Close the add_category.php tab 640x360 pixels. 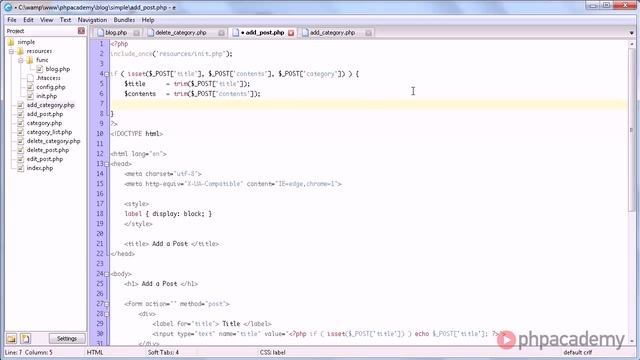pyautogui.click(x=369, y=33)
